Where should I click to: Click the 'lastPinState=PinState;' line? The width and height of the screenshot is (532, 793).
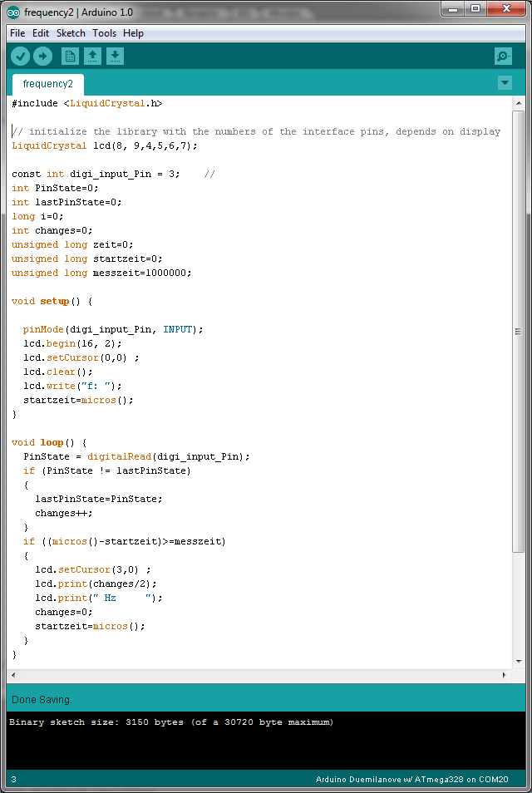[99, 500]
